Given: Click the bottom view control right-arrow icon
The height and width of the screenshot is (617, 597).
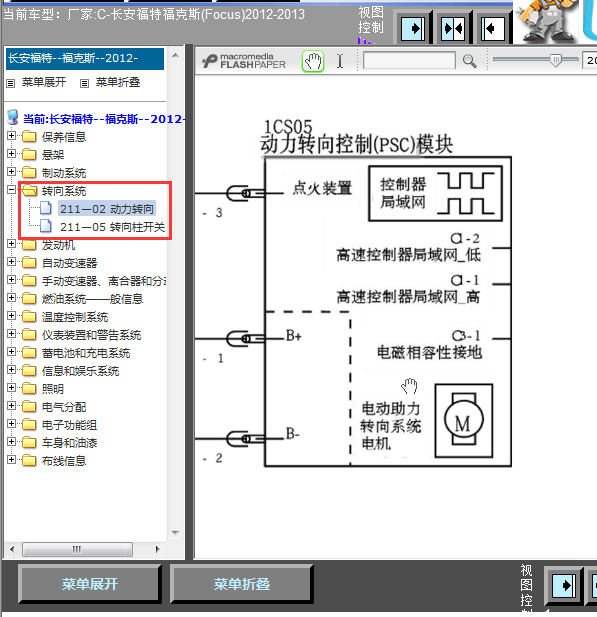Looking at the screenshot, I should pos(564,586).
